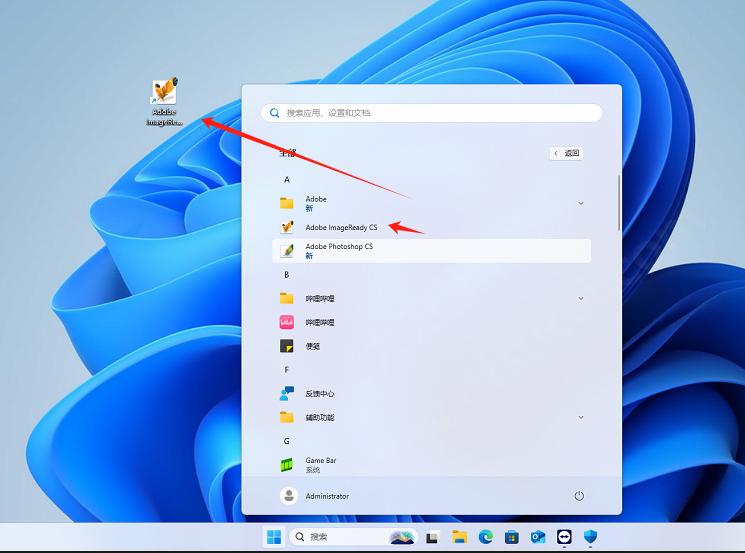Screen dimensions: 745x553
Task: Expand the 哔哩哔哩 folder chevron
Action: [x=581, y=298]
